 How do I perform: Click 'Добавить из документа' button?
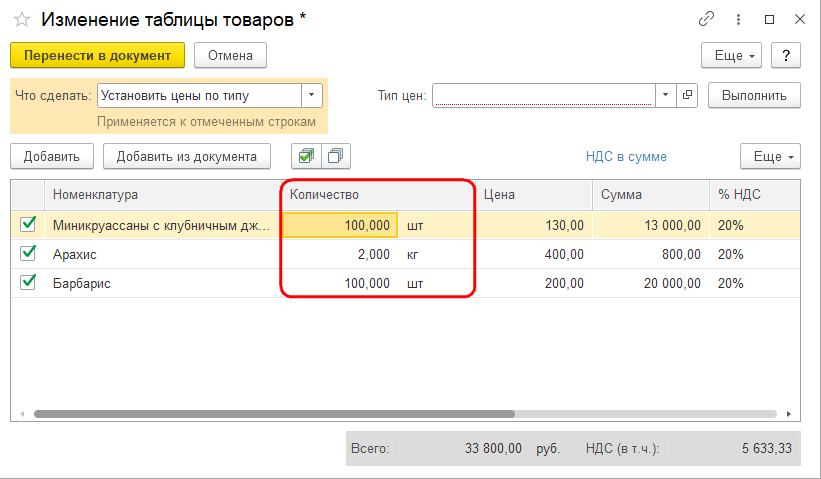click(x=187, y=156)
